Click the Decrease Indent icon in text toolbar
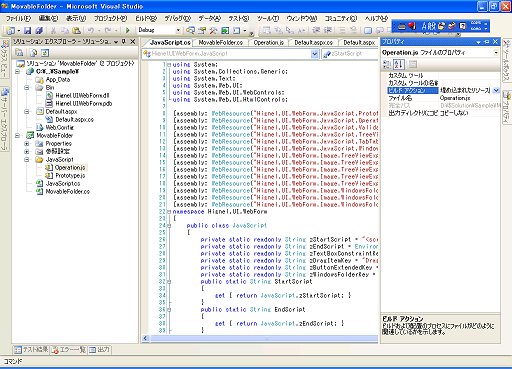The image size is (512, 369). (316, 30)
